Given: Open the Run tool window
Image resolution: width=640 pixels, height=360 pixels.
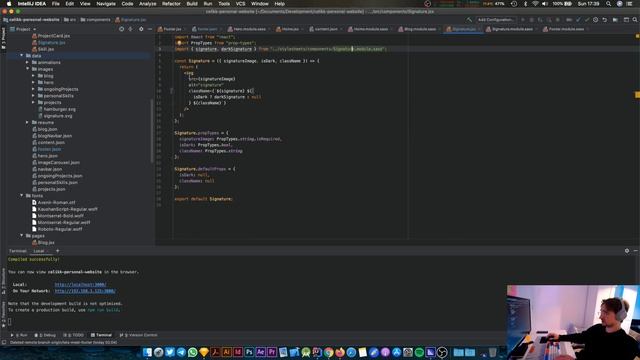Looking at the screenshot, I should point(19,335).
